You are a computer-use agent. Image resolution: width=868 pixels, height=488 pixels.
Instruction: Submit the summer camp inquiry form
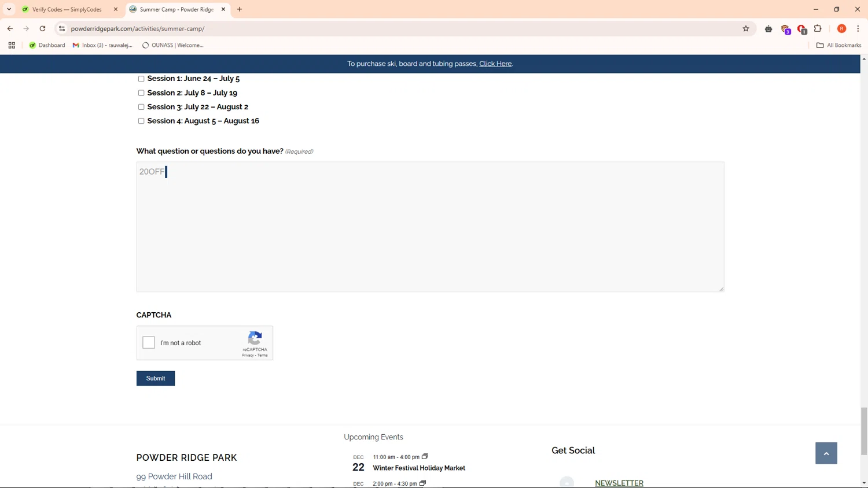point(156,378)
